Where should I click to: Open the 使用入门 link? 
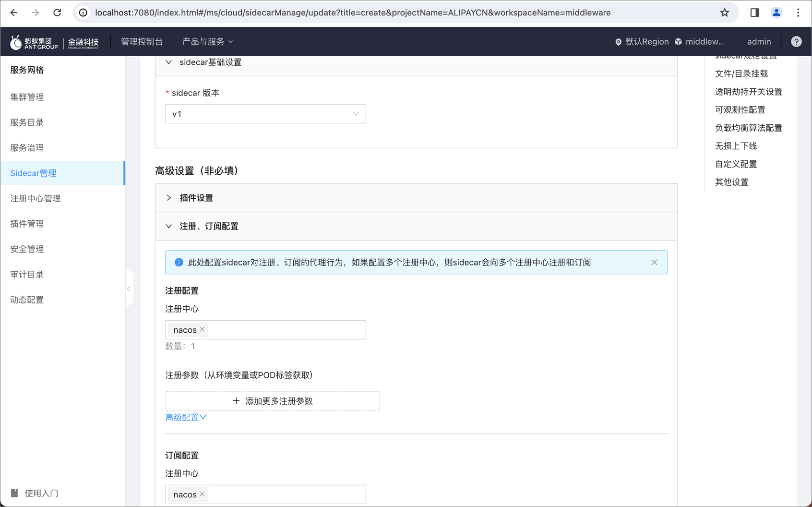(41, 493)
